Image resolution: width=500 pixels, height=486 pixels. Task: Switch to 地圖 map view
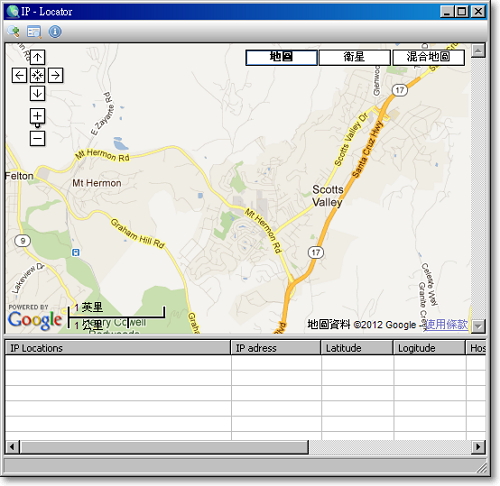[281, 57]
